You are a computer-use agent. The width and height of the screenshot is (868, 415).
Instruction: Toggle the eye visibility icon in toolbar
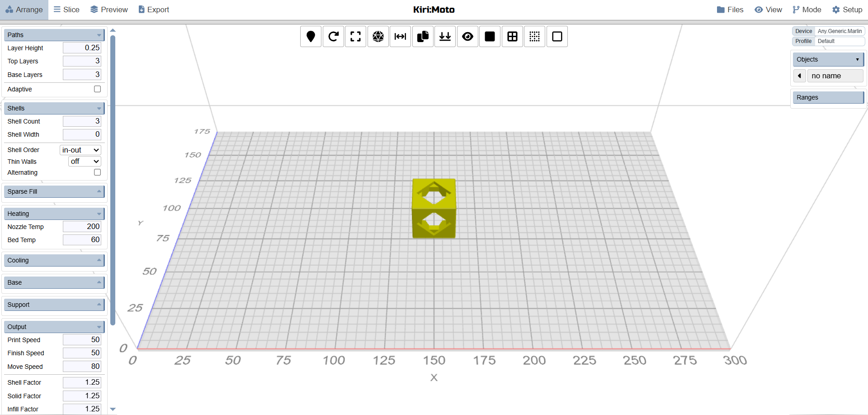[x=467, y=37]
